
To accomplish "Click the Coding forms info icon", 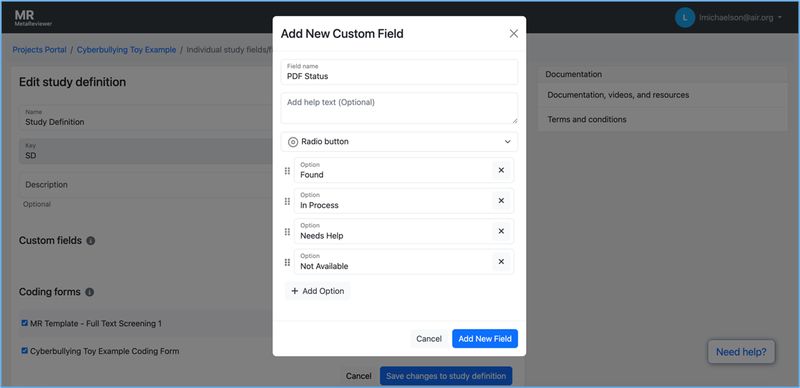I will point(89,292).
